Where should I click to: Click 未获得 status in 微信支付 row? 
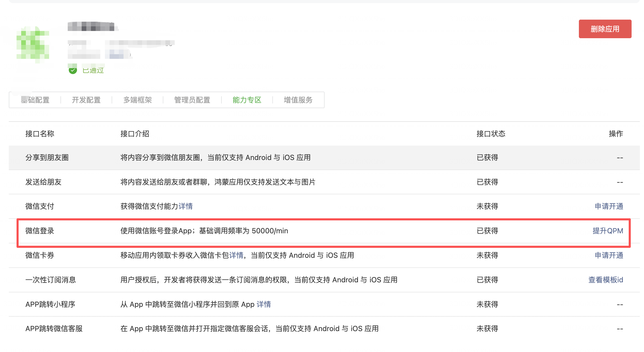click(487, 206)
